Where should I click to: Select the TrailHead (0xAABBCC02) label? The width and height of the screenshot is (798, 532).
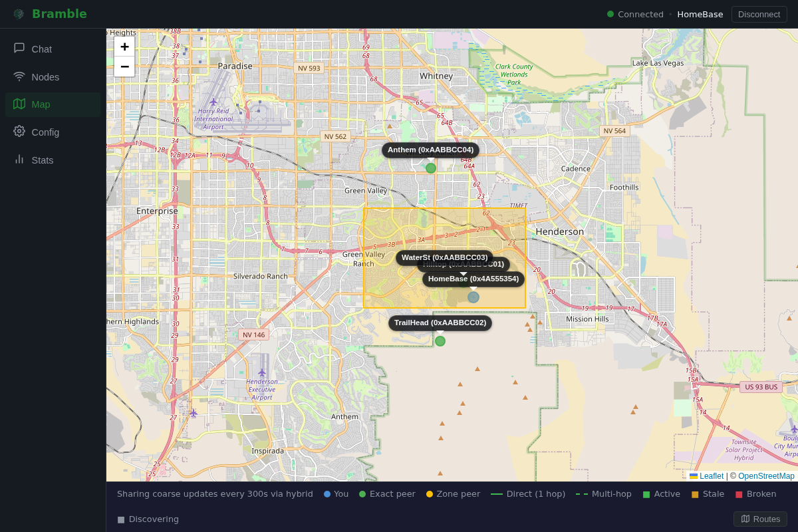pyautogui.click(x=440, y=323)
